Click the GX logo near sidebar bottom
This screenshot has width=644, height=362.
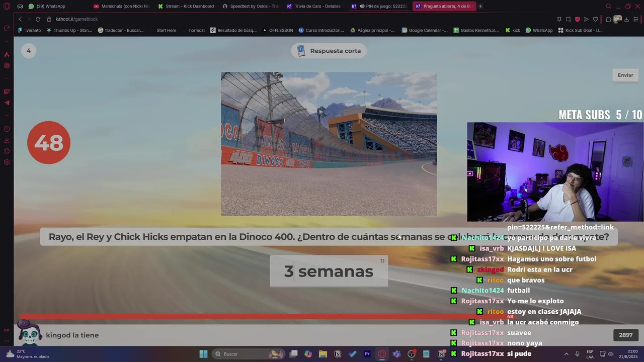[x=7, y=330]
